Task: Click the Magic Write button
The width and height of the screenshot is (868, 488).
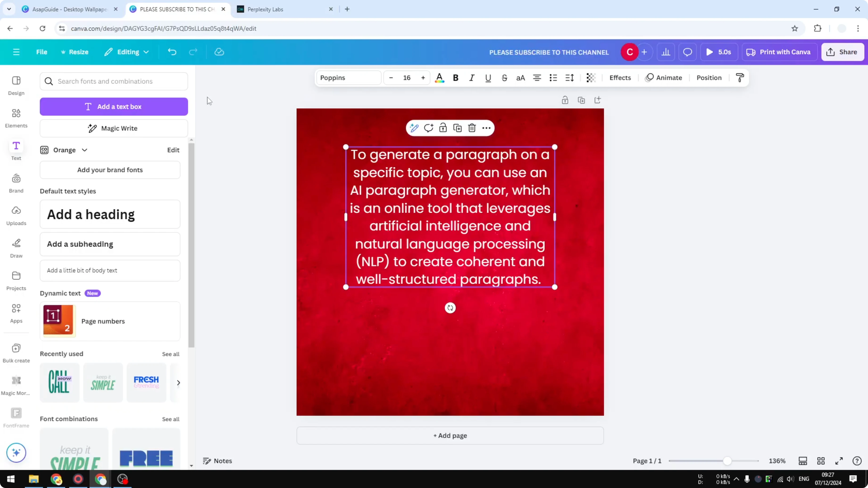Action: pyautogui.click(x=113, y=128)
